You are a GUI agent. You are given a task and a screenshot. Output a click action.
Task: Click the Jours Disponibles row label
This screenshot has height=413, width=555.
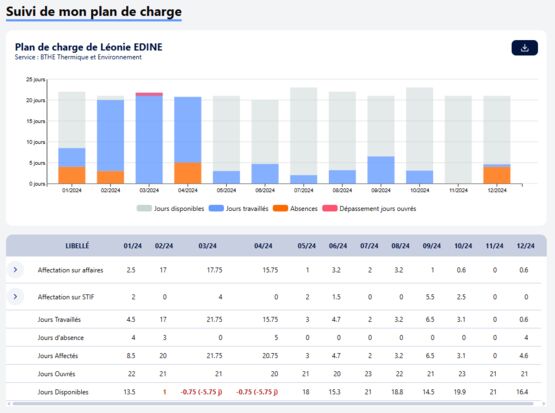click(63, 392)
